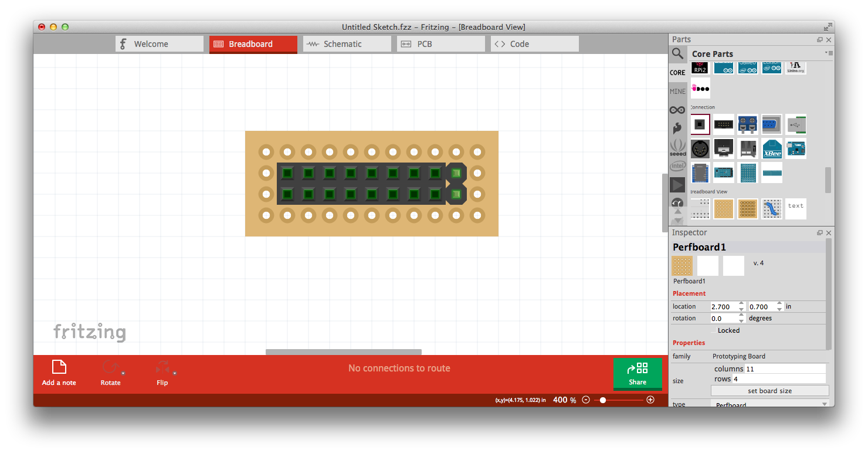Click the zoom in plus button
The image size is (868, 453).
coord(650,400)
